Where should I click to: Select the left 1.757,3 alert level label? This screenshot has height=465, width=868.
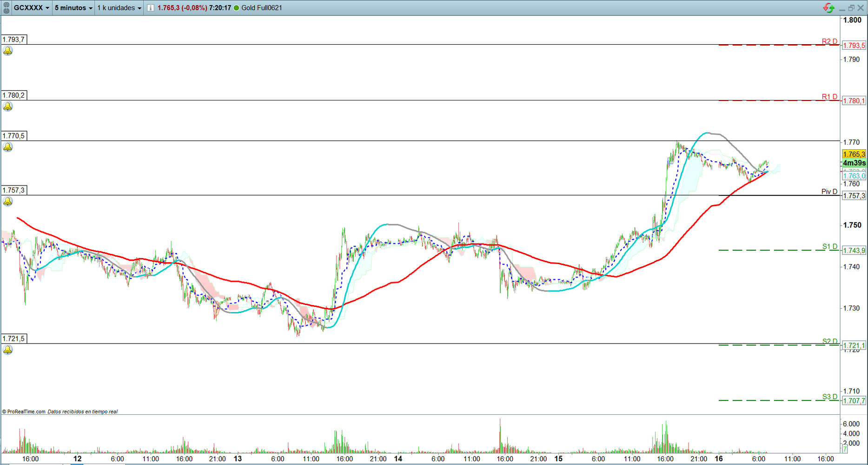coord(14,190)
